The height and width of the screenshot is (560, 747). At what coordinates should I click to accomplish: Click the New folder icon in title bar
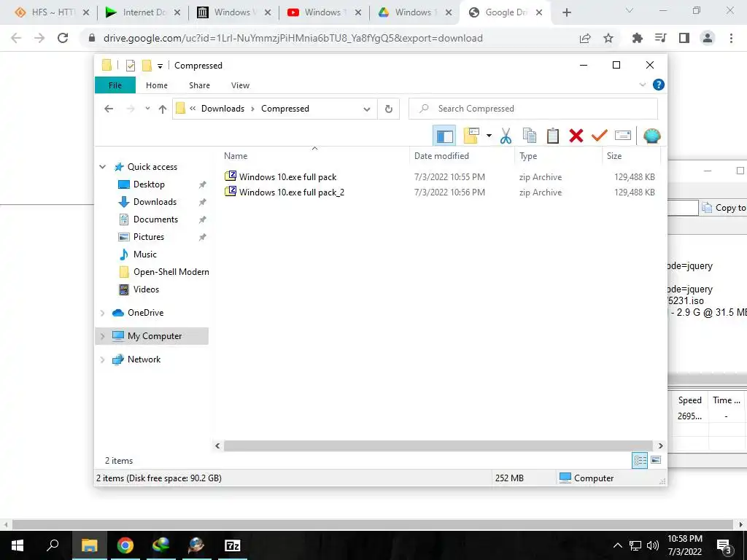147,66
